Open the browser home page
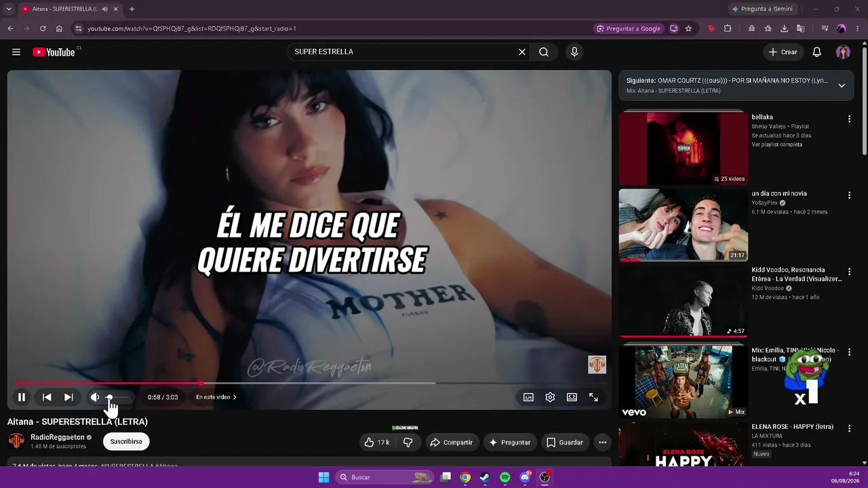This screenshot has height=488, width=868. [x=59, y=28]
